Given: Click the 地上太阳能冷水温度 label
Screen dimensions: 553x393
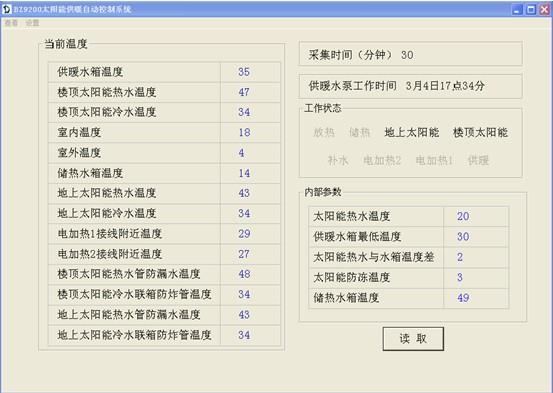Looking at the screenshot, I should 107,213.
